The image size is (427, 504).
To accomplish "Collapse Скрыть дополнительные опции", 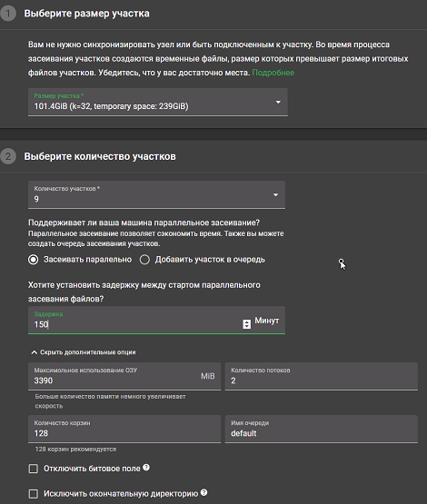I will [84, 352].
